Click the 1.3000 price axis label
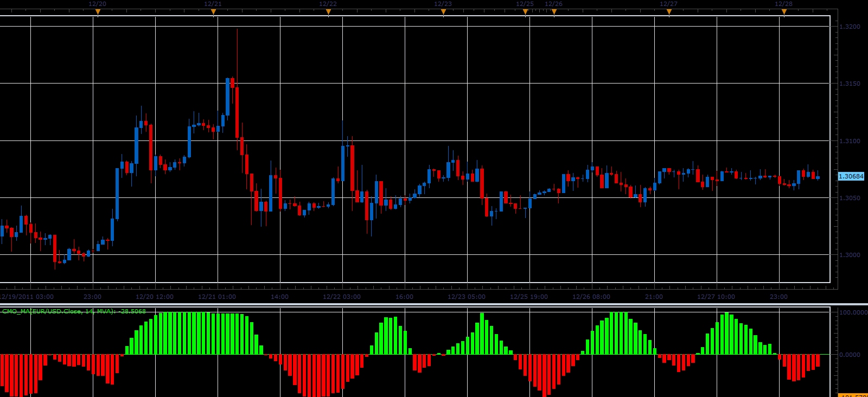 coord(850,255)
